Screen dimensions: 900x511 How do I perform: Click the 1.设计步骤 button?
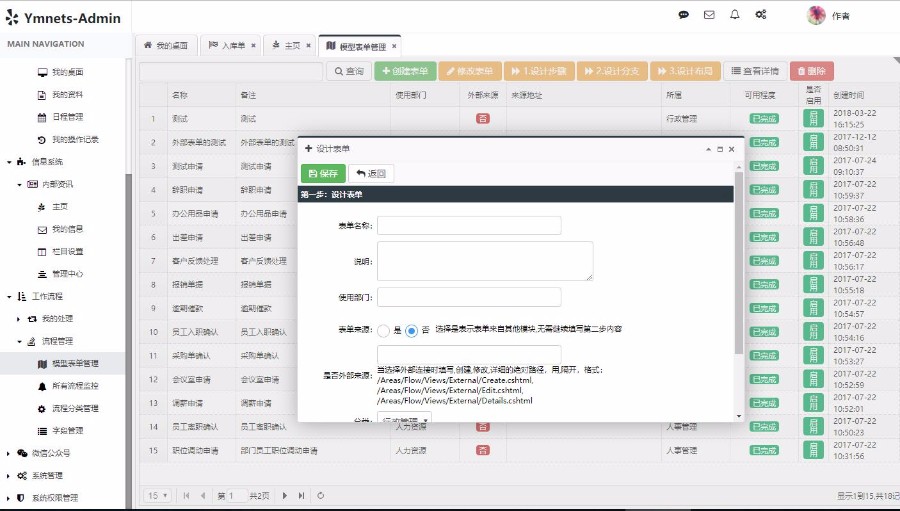click(538, 71)
